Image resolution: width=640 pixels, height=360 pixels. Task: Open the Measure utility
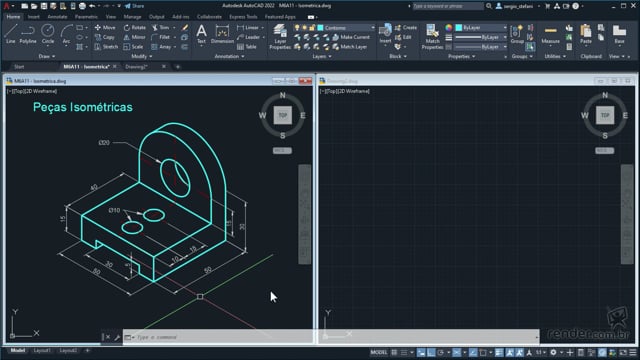tap(550, 34)
